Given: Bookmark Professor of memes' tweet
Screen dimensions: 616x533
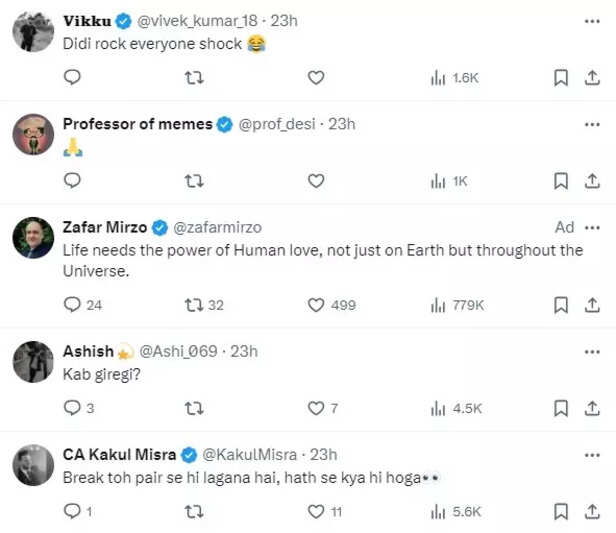Looking at the screenshot, I should click(x=561, y=181).
